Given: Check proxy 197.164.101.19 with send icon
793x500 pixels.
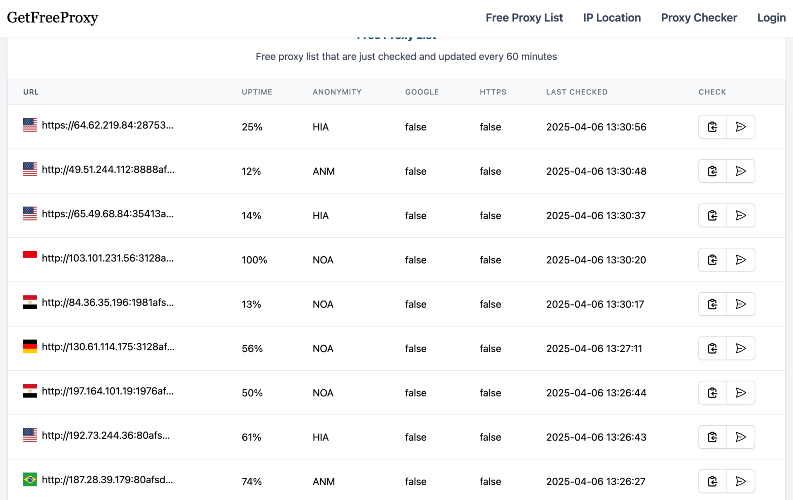Looking at the screenshot, I should [x=740, y=393].
